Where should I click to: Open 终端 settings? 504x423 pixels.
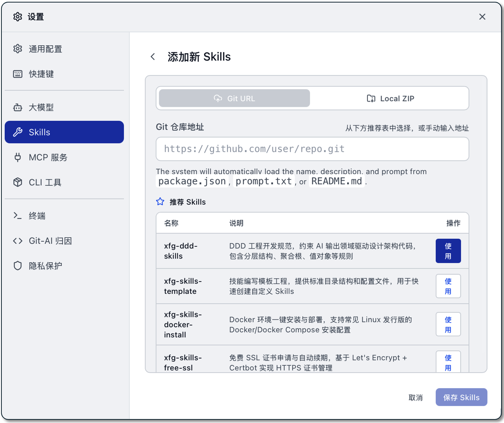point(64,216)
